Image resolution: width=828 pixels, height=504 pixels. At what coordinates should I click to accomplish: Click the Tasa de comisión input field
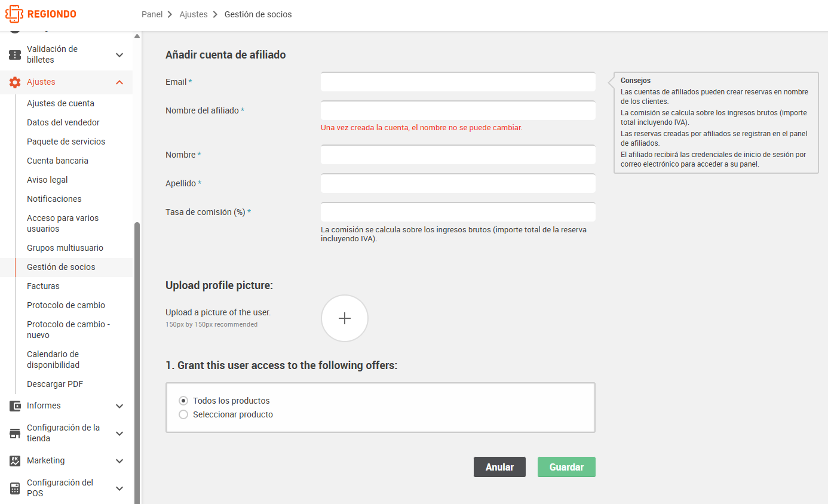coord(458,212)
